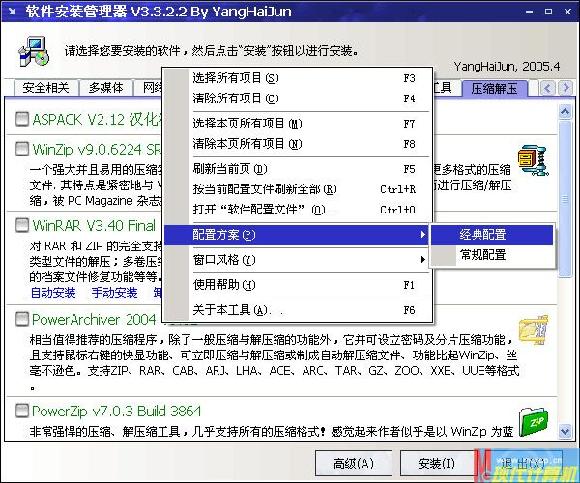Switch to the 压缩解压 tab
Image resolution: width=580 pixels, height=483 pixels.
(x=495, y=88)
